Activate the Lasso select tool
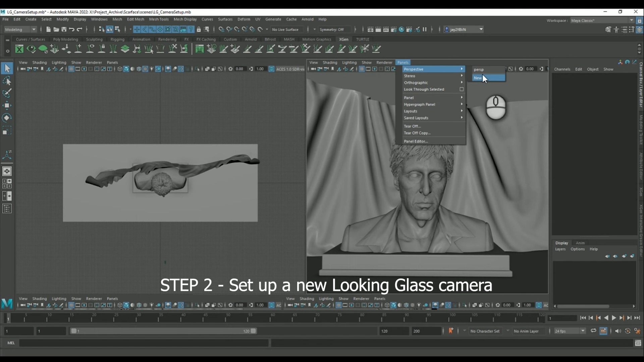This screenshot has height=362, width=644. click(7, 81)
